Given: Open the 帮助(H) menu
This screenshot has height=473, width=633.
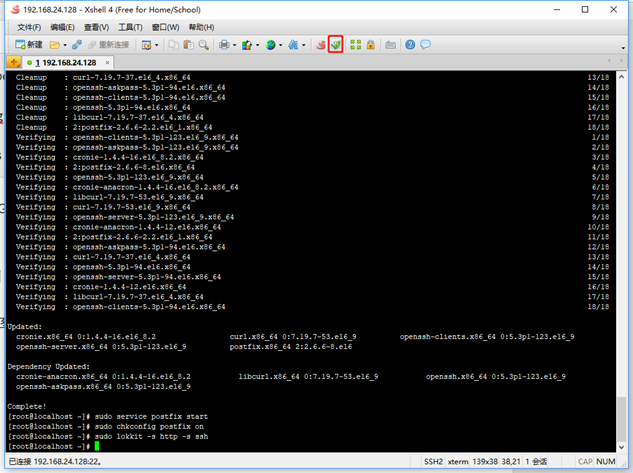Looking at the screenshot, I should tap(201, 27).
